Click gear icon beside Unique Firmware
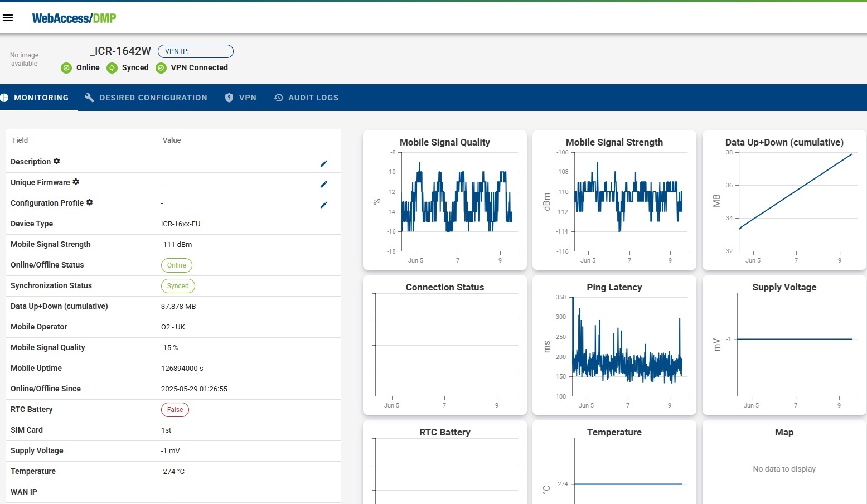This screenshot has width=867, height=504. (x=76, y=182)
